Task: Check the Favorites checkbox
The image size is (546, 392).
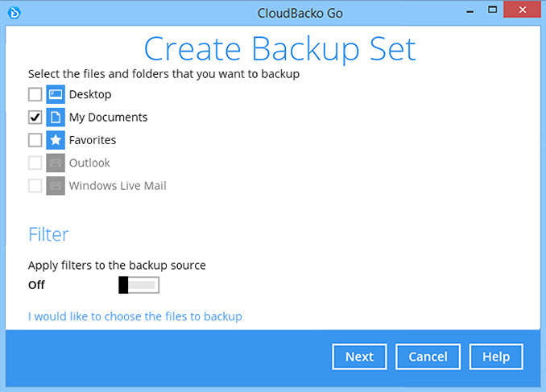Action: click(35, 140)
